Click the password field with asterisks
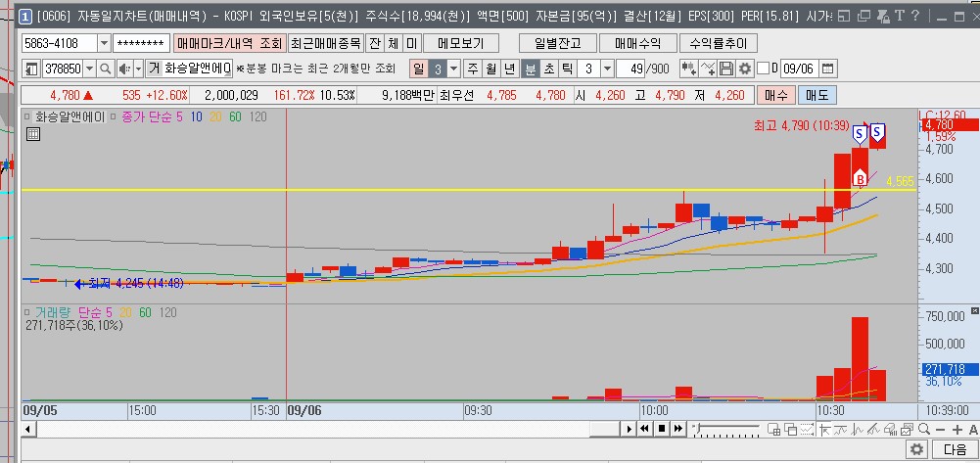Screen dimensions: 980x463 click(x=142, y=43)
